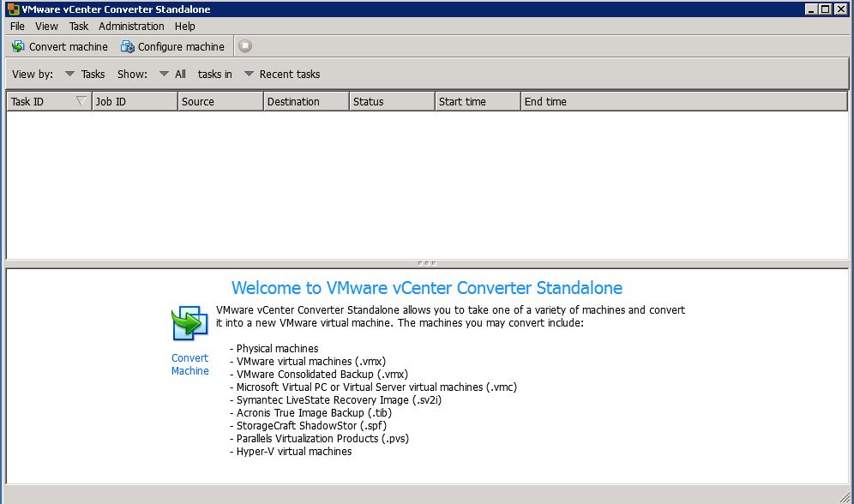This screenshot has width=854, height=504.
Task: Click 'StorageCraft ShadowStor (.spf)' text
Action: (311, 426)
